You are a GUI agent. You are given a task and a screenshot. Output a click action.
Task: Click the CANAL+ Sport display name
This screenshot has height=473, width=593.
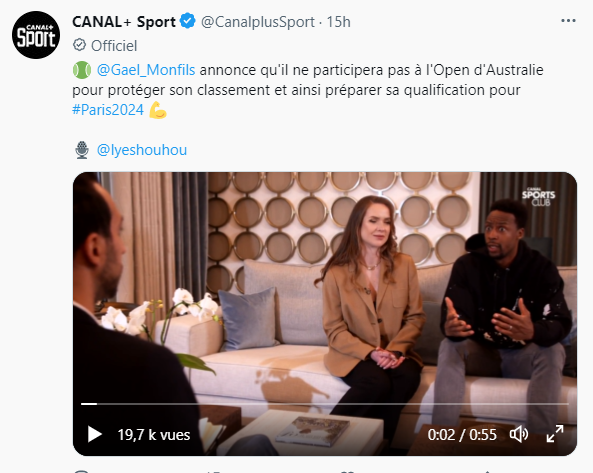[x=124, y=22]
